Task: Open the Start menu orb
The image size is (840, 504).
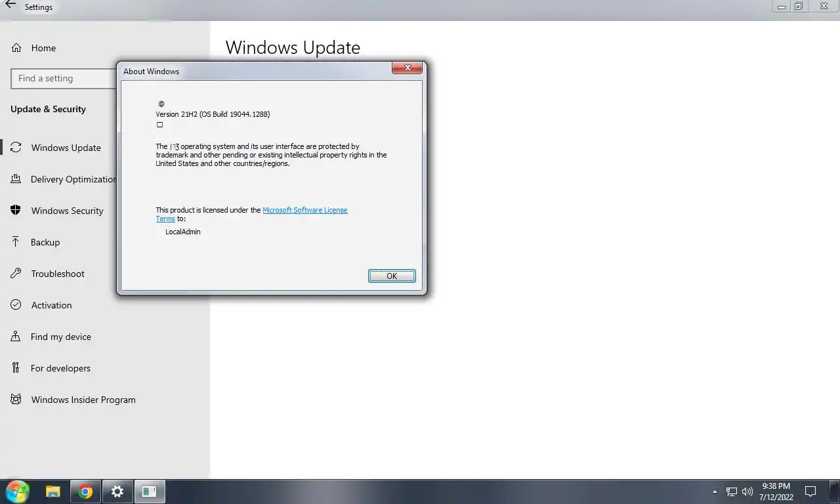Action: click(18, 492)
